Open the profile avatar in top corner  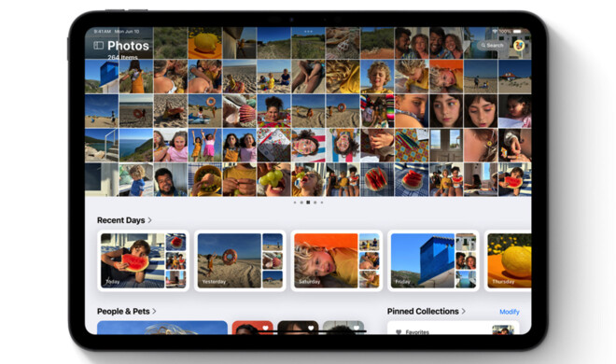(x=519, y=45)
